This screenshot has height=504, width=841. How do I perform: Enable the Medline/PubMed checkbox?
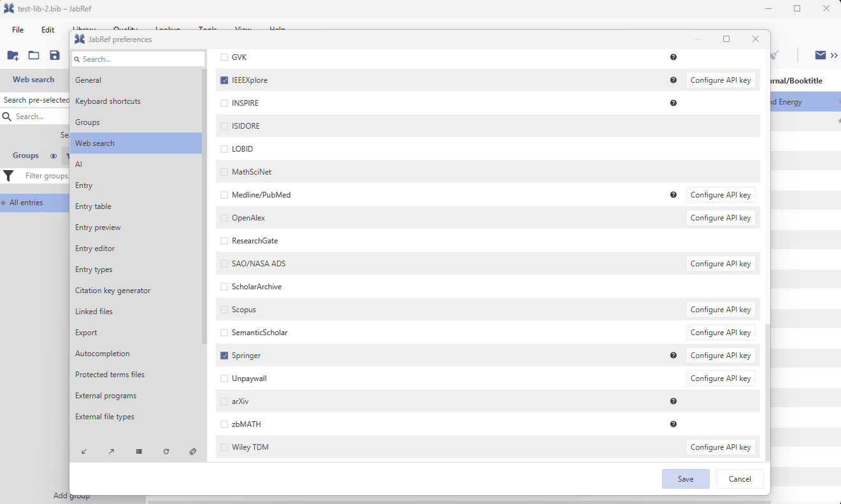tap(224, 195)
